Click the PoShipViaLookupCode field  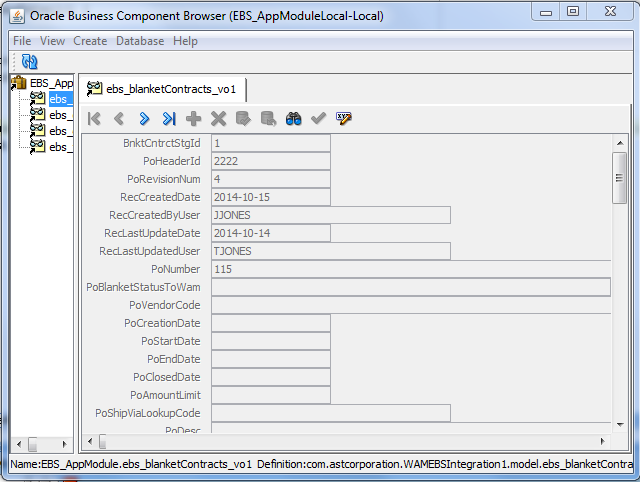(x=331, y=413)
